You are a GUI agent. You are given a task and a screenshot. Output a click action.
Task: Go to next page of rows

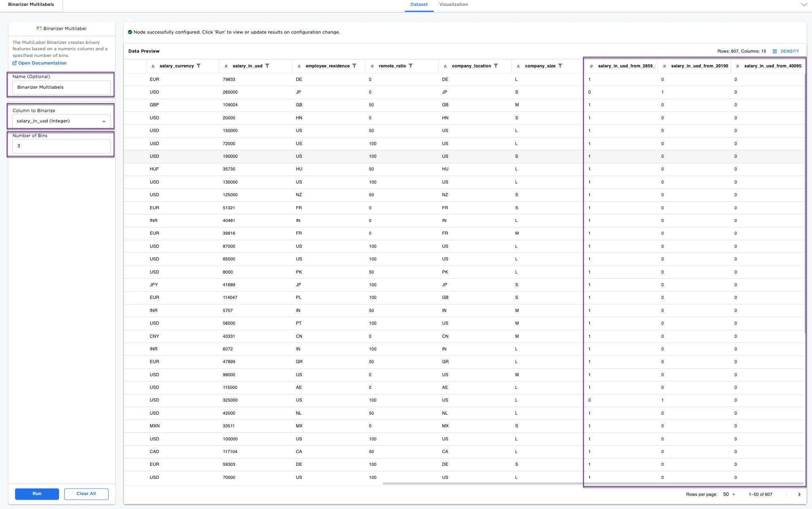[x=799, y=494]
